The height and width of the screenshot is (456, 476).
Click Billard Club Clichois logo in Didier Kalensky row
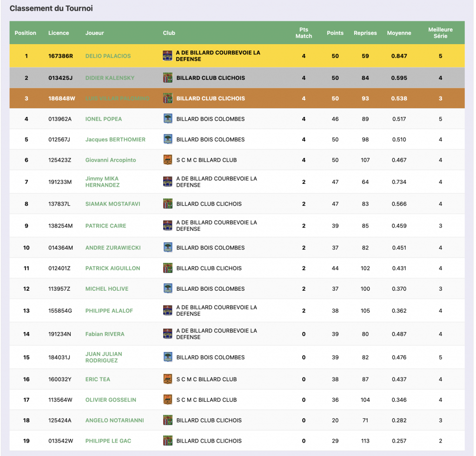(x=168, y=78)
